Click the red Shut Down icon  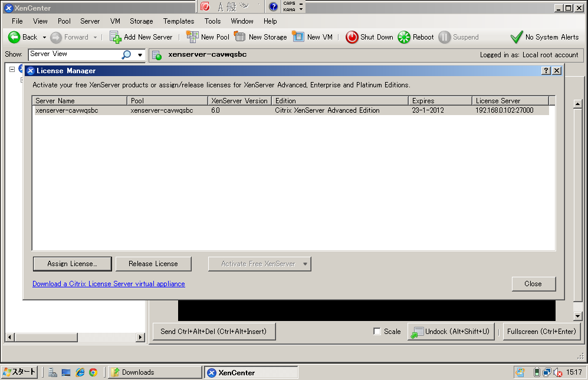tap(352, 37)
